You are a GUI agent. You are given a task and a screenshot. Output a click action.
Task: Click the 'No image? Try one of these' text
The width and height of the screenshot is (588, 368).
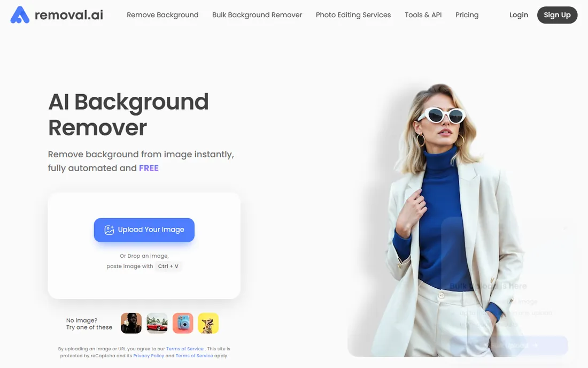(x=89, y=324)
